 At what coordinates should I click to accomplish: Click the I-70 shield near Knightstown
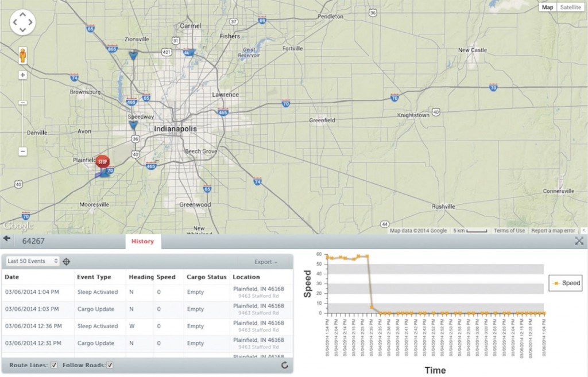pyautogui.click(x=394, y=98)
